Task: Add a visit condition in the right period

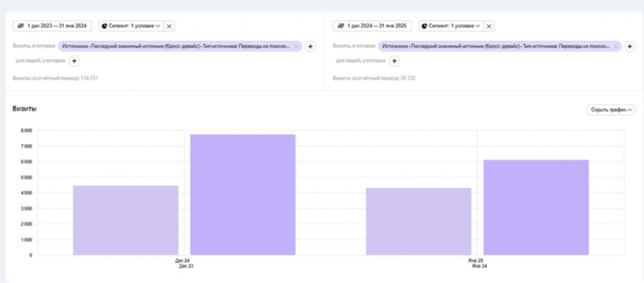Action: pos(630,46)
